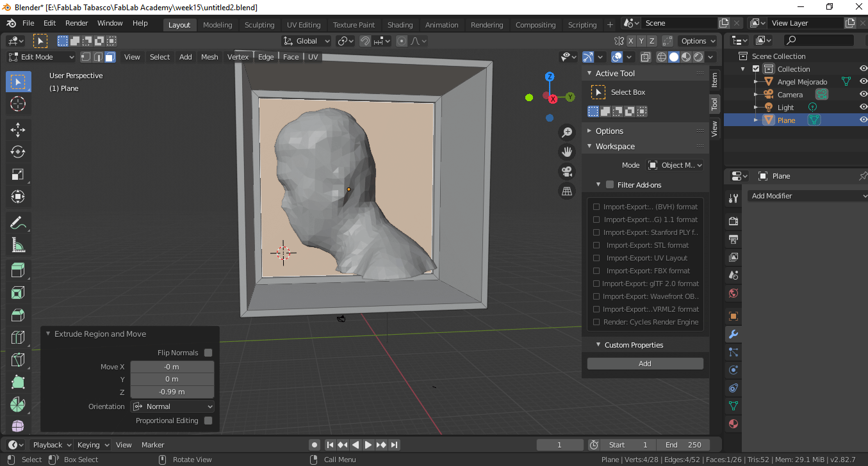Viewport: 868px width, 466px height.
Task: Open the Add Modifier menu button
Action: [x=807, y=196]
